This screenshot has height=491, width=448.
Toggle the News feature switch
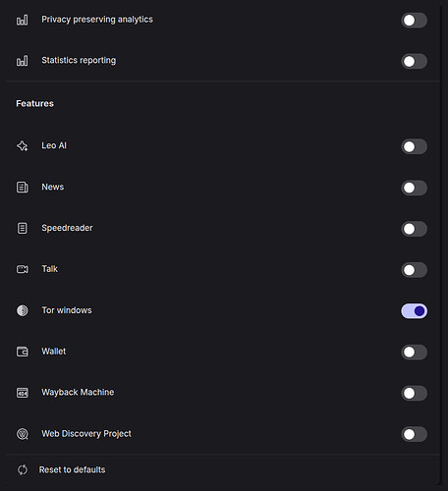pos(414,188)
